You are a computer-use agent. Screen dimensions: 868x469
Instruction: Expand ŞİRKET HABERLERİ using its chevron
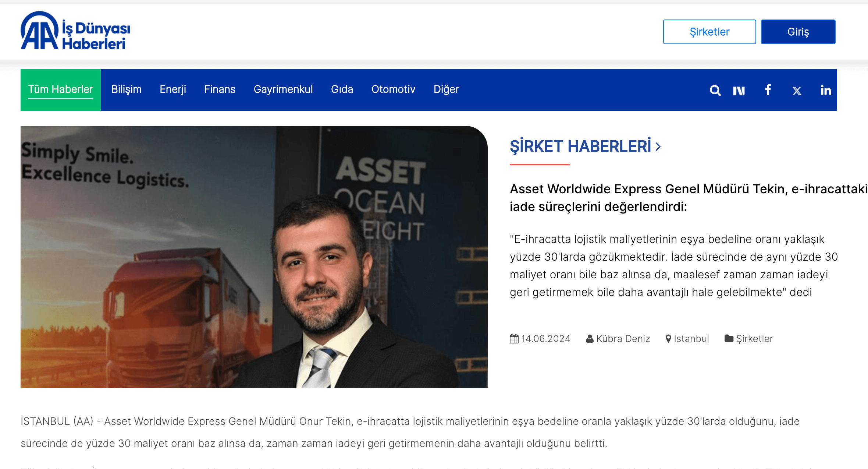pos(657,147)
